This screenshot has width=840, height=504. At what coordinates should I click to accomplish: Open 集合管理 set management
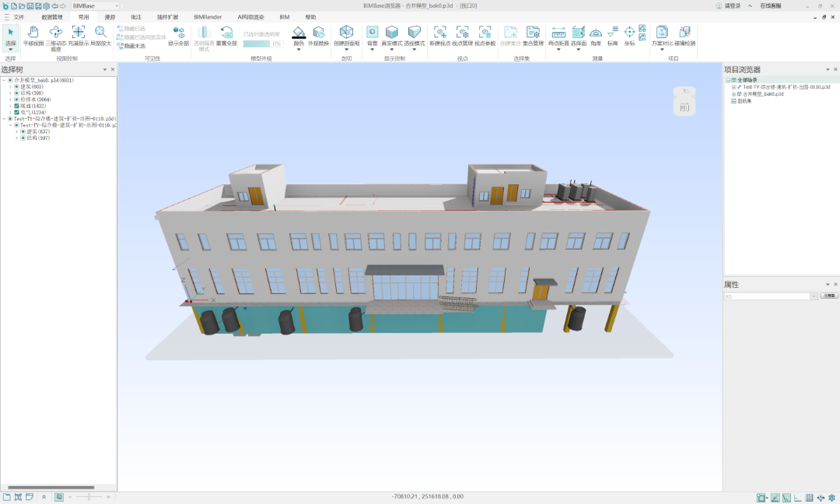tap(533, 36)
